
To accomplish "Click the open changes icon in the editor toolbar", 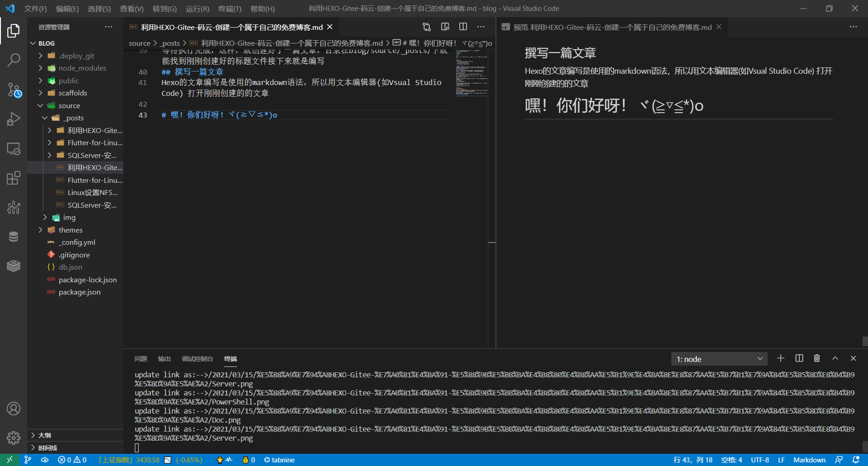I will (x=427, y=27).
